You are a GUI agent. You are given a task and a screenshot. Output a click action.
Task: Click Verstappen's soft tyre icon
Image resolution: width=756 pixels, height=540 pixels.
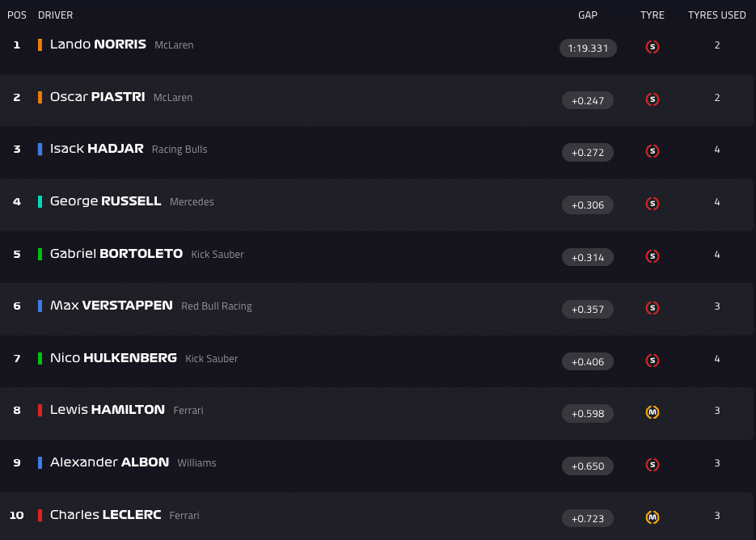(653, 308)
